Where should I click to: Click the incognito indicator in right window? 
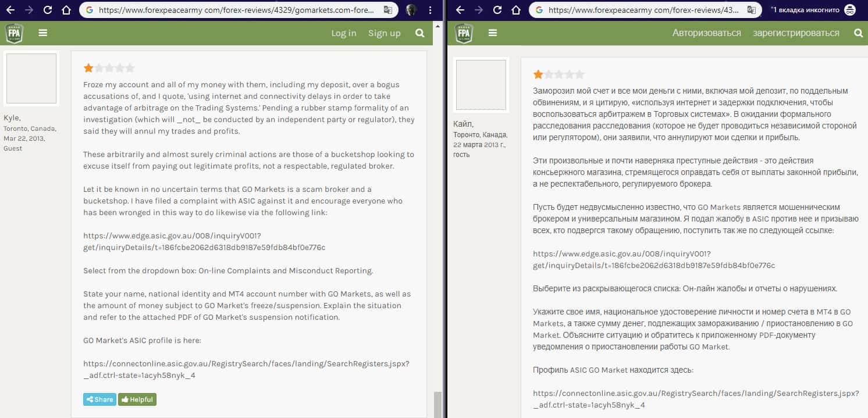click(850, 10)
